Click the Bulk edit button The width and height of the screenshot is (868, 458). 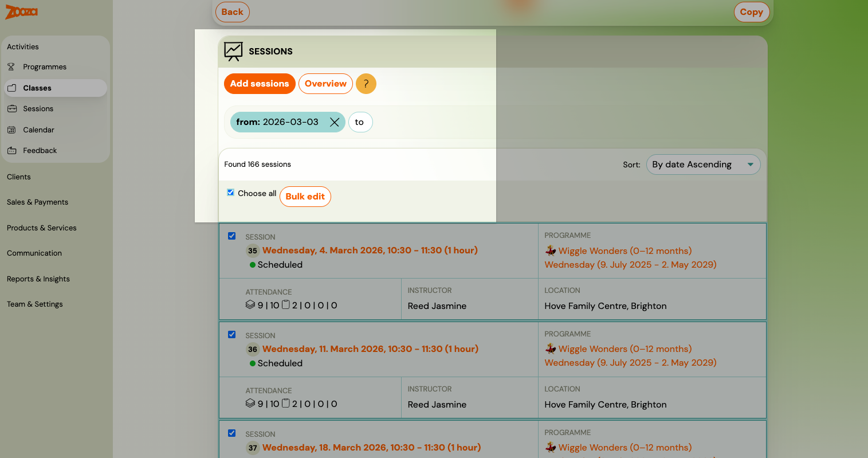305,197
